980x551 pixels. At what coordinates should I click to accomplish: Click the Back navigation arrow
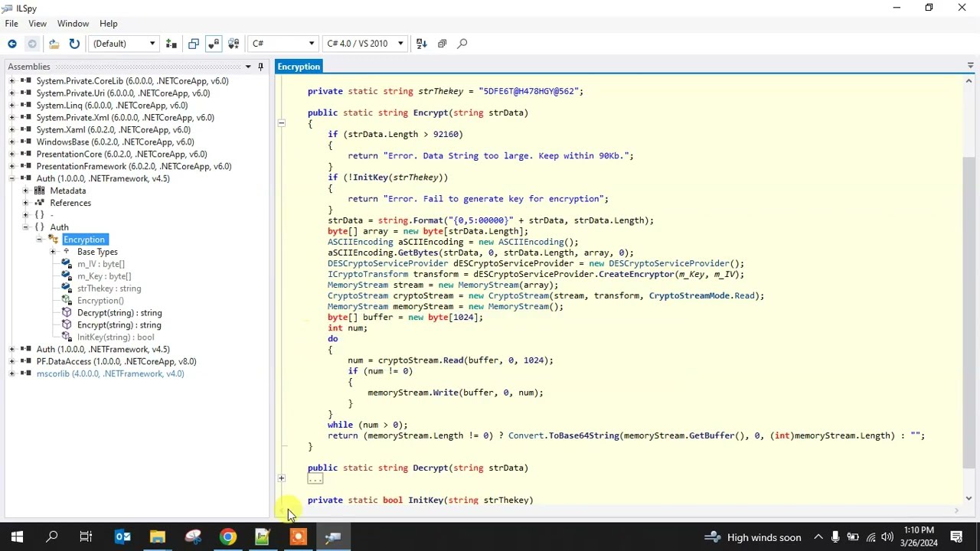(12, 44)
